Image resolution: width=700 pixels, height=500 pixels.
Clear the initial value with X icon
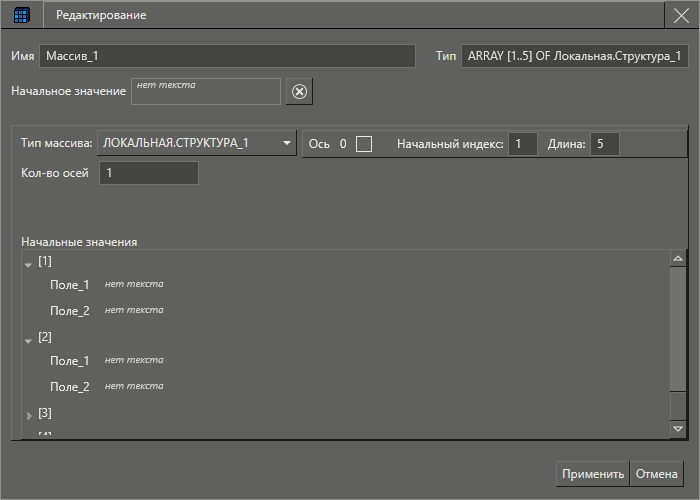point(299,92)
